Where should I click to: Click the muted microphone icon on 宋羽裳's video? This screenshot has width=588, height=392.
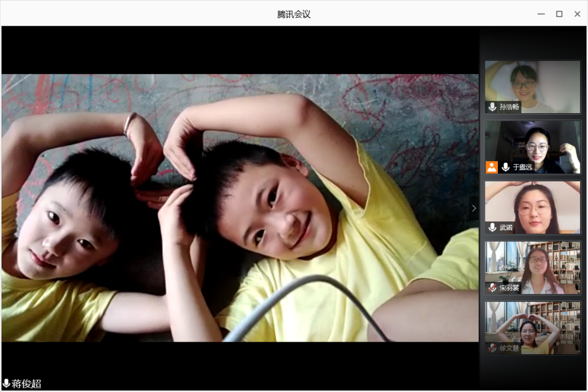coord(492,288)
